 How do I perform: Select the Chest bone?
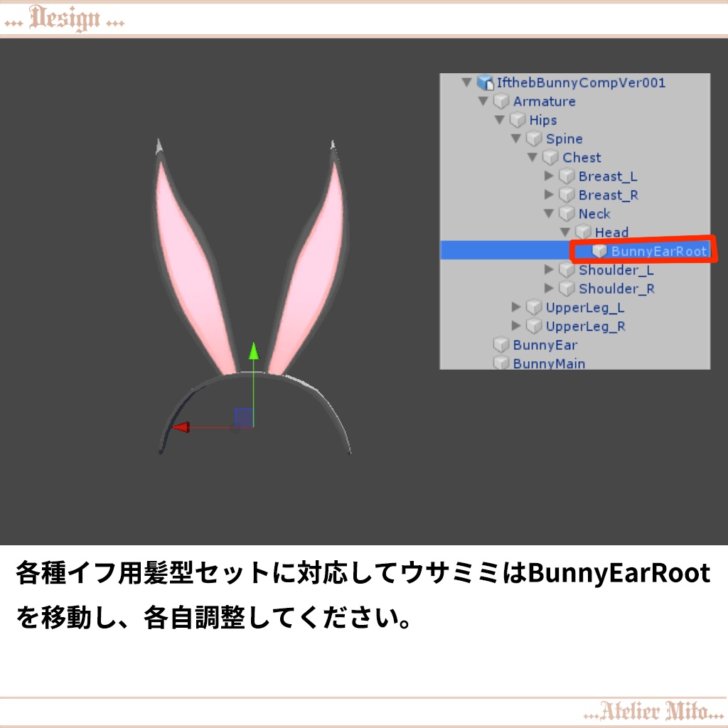click(582, 157)
